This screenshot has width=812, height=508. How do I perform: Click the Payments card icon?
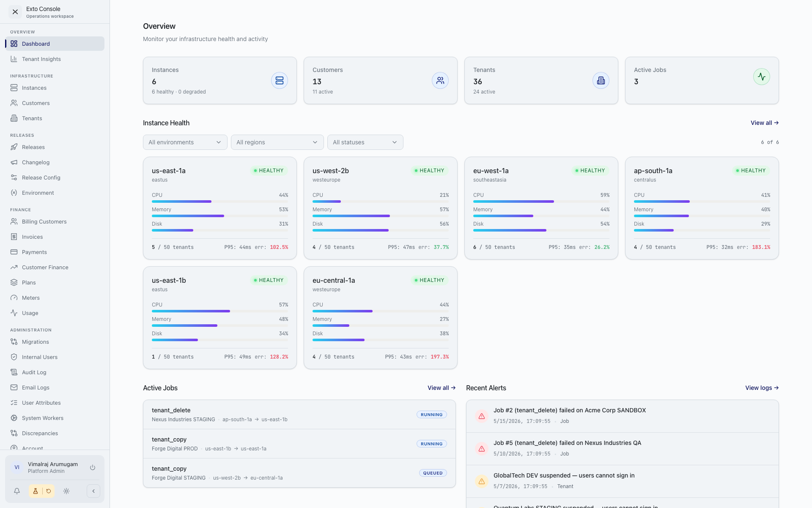pyautogui.click(x=14, y=252)
